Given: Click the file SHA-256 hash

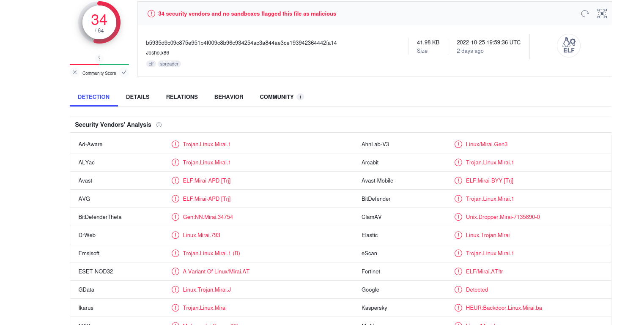Looking at the screenshot, I should click(241, 43).
